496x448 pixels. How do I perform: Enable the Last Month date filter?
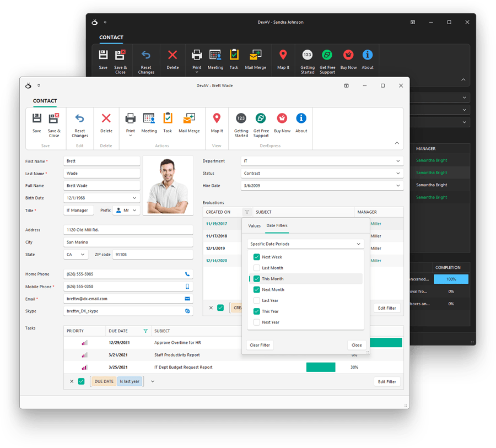[256, 268]
